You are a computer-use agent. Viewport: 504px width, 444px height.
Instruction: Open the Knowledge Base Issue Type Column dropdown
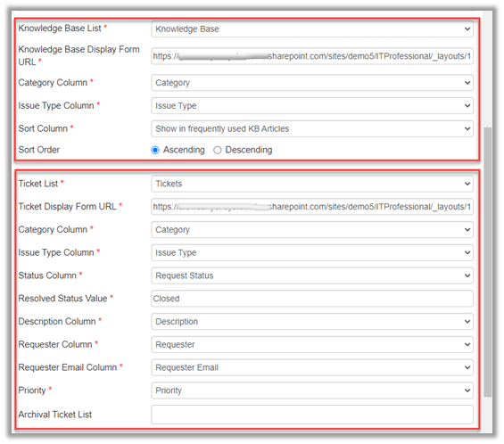click(312, 106)
